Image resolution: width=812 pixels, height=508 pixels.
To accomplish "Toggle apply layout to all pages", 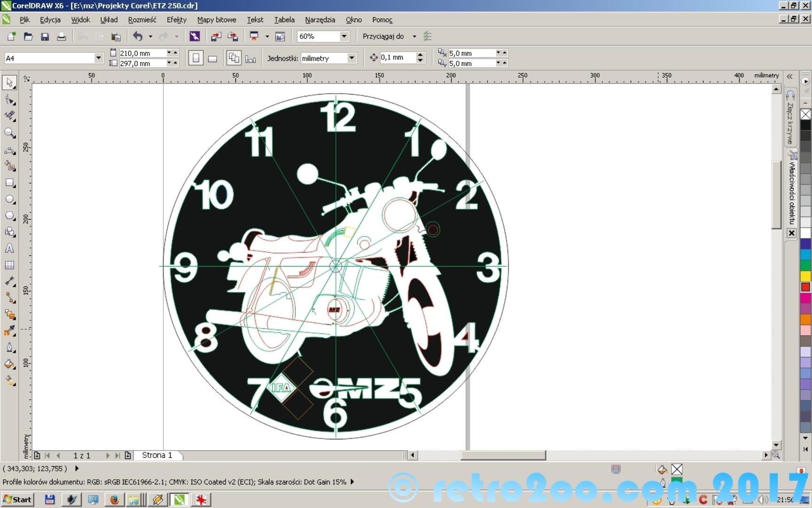I will [234, 58].
